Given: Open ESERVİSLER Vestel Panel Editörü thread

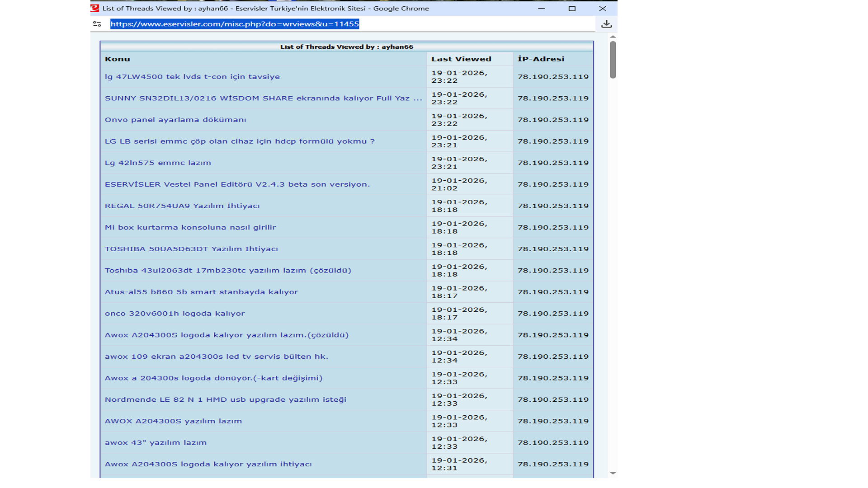Looking at the screenshot, I should point(237,184).
